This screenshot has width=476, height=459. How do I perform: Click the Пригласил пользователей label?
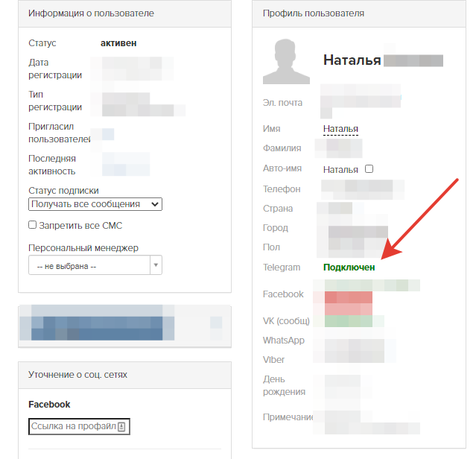point(59,133)
